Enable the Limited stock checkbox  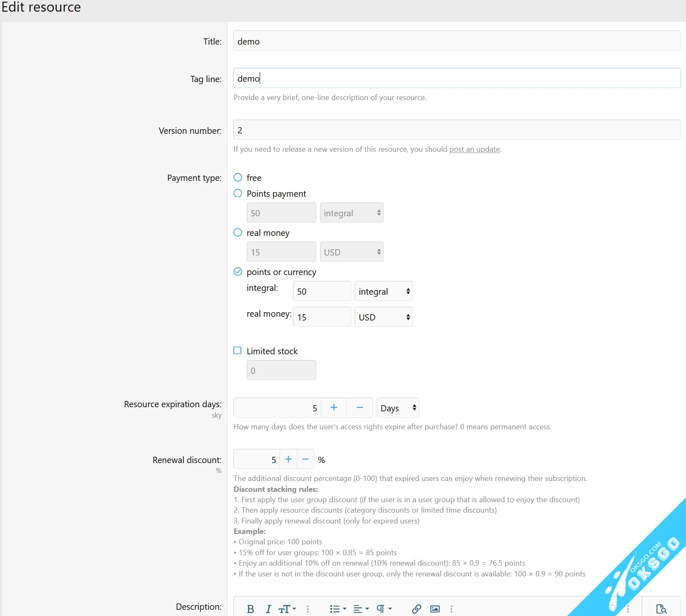[238, 351]
